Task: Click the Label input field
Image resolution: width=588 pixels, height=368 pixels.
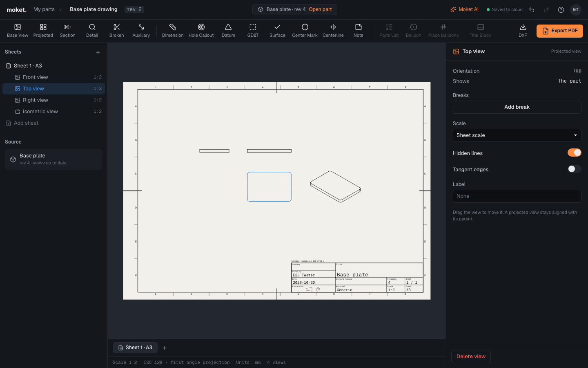Action: pos(517,196)
